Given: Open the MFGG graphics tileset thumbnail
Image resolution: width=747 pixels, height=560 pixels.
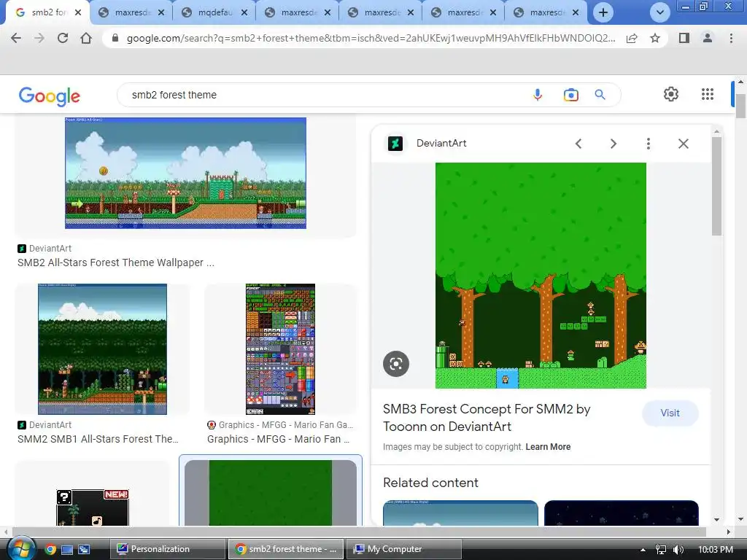Looking at the screenshot, I should pos(280,349).
